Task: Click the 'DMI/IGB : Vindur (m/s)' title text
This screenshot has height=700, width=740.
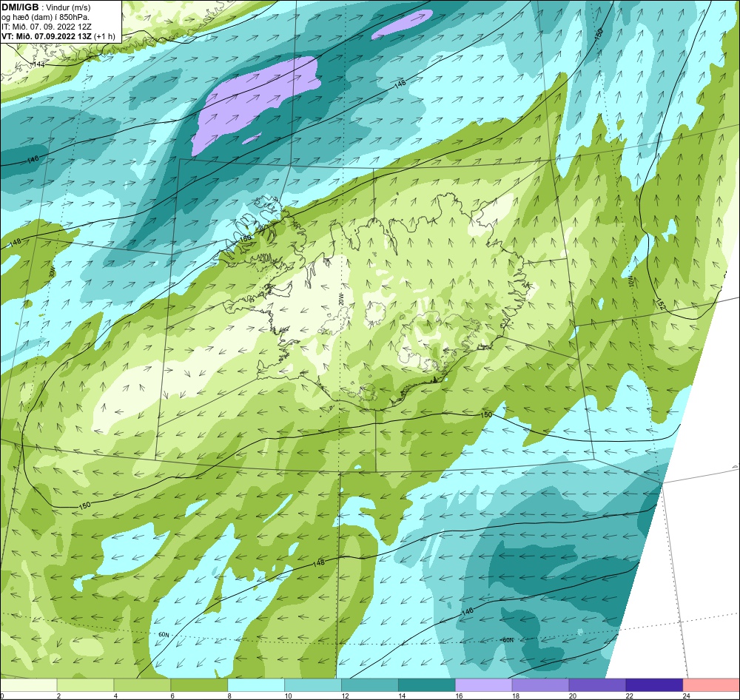Action: pyautogui.click(x=46, y=7)
